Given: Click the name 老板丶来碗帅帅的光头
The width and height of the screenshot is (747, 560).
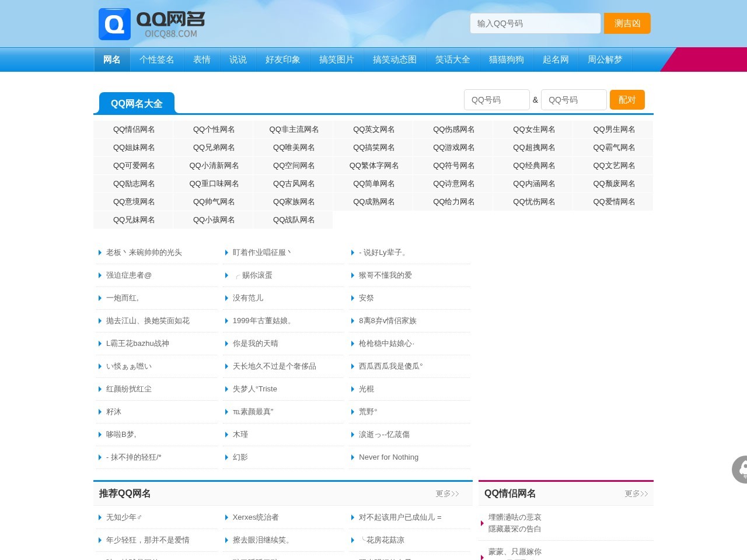Looking at the screenshot, I should click(x=144, y=253).
